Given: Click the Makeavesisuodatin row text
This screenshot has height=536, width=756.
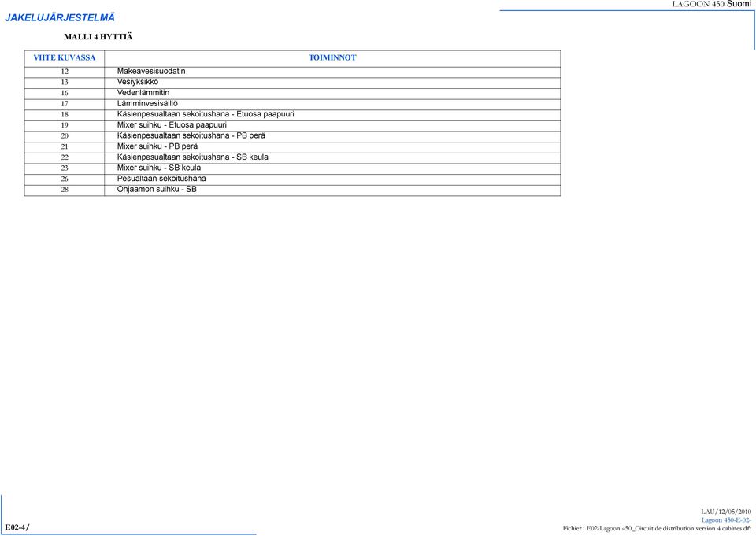Looking at the screenshot, I should click(151, 72).
